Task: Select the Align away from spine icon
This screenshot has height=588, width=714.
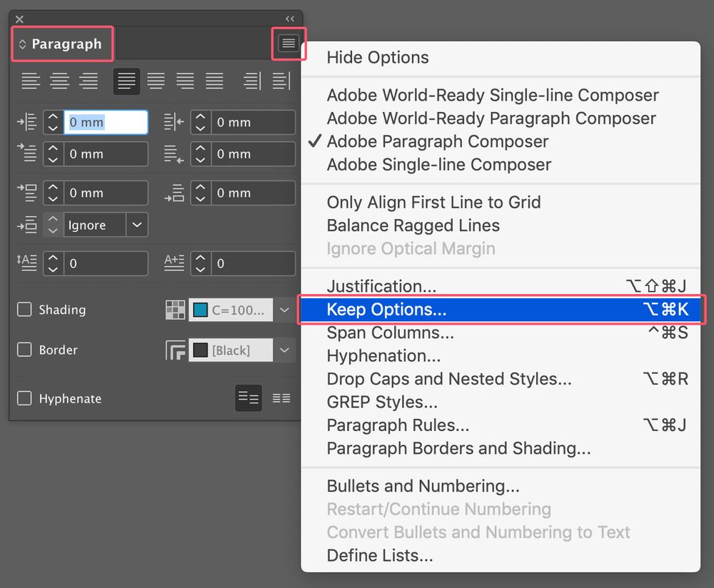Action: click(281, 81)
